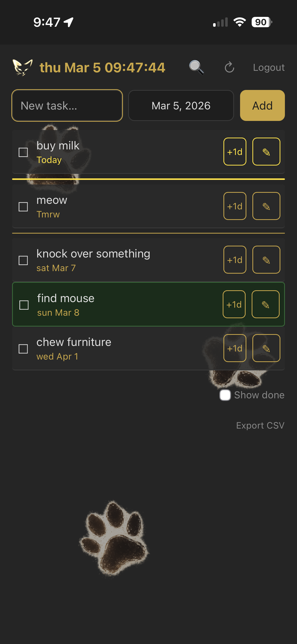Click +1d on the "find mouse" task
Screen dimensions: 297x644
pos(234,304)
